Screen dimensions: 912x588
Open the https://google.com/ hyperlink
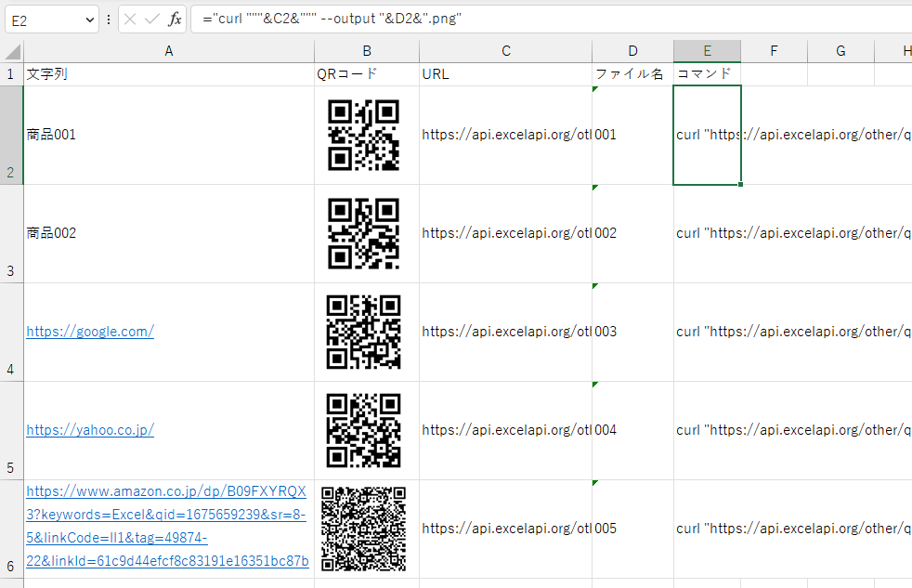90,332
